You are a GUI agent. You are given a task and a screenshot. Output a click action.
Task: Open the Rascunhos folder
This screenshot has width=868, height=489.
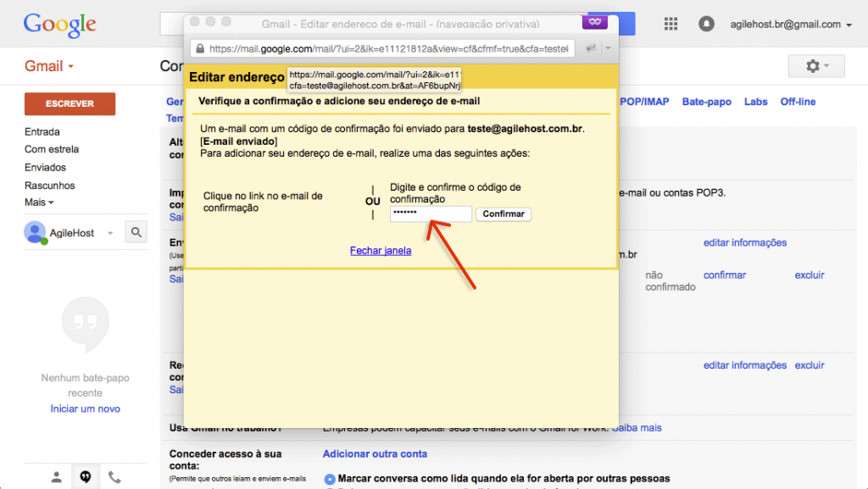click(49, 186)
